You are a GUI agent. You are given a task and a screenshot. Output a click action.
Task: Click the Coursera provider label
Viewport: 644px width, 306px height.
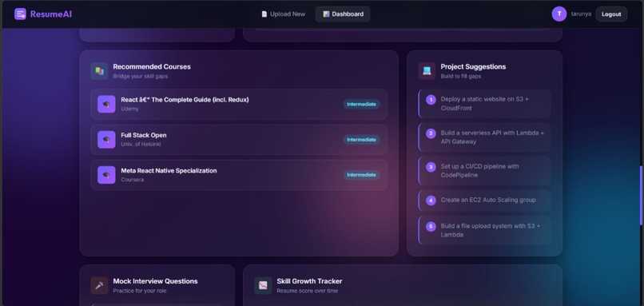click(133, 180)
